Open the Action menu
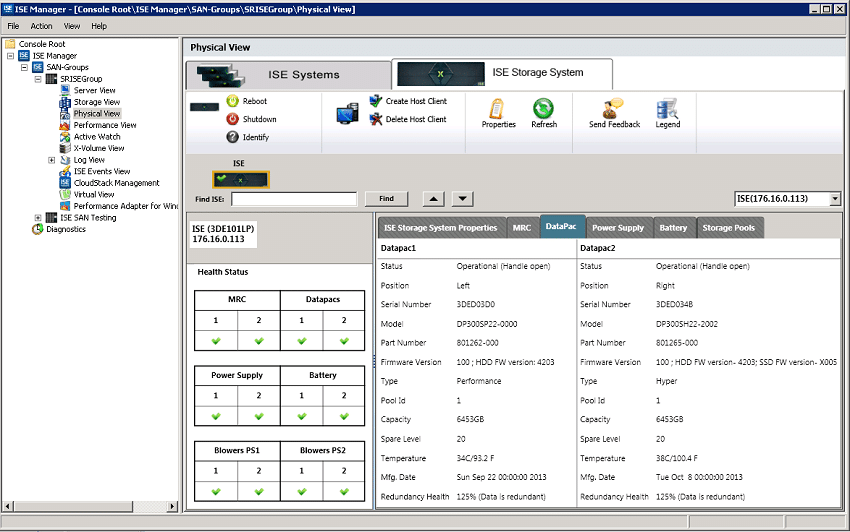Image resolution: width=850 pixels, height=532 pixels. (x=41, y=26)
